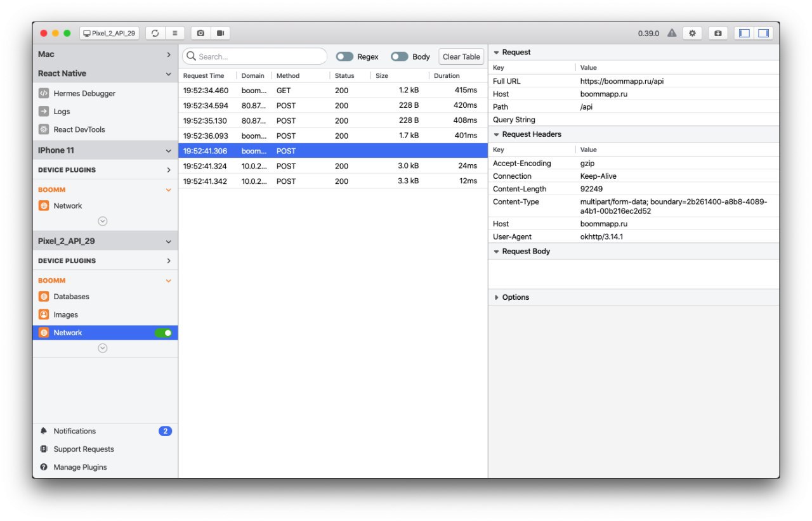Viewport: 812px width, 521px height.
Task: Collapse the iPhone 11 section
Action: [169, 151]
